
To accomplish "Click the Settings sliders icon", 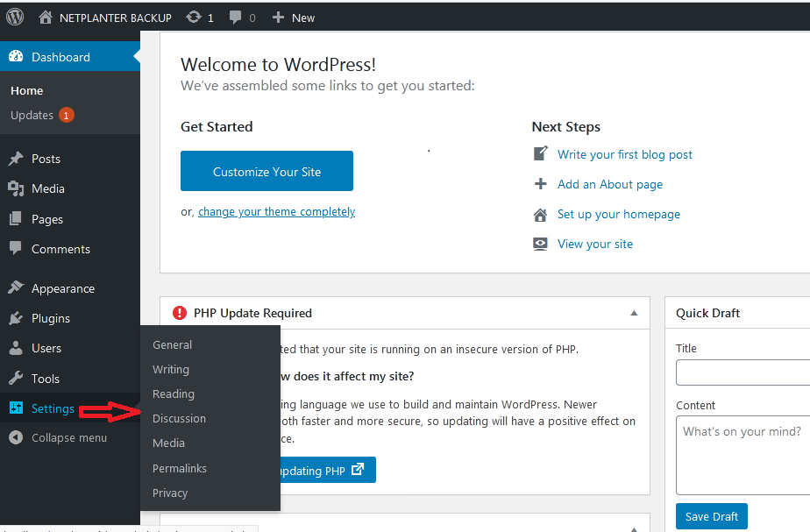I will 16,408.
